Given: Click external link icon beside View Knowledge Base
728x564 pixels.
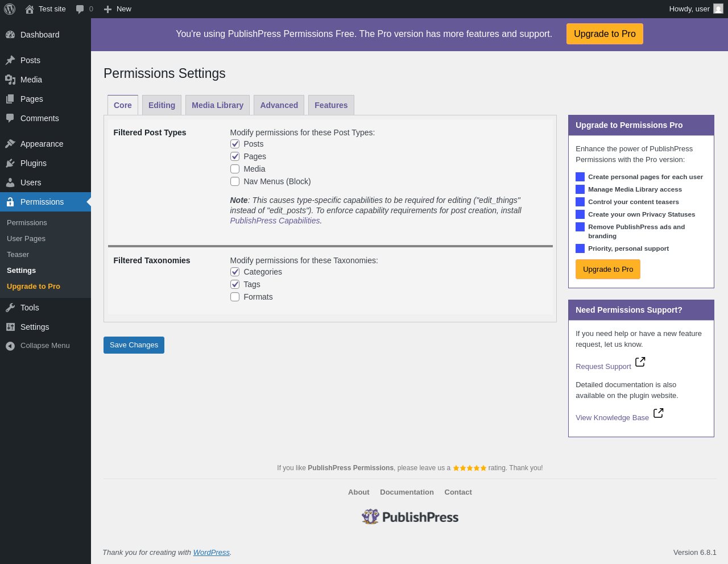Looking at the screenshot, I should pos(658,413).
